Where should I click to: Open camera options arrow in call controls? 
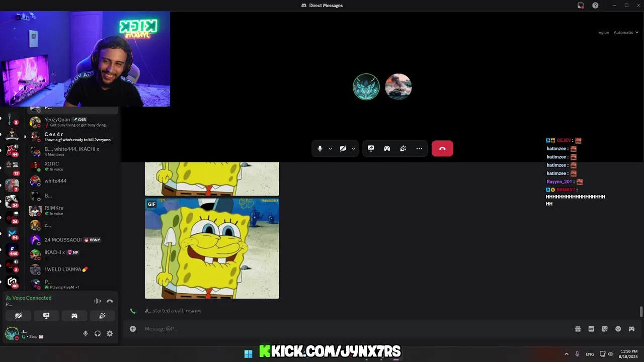point(353,148)
